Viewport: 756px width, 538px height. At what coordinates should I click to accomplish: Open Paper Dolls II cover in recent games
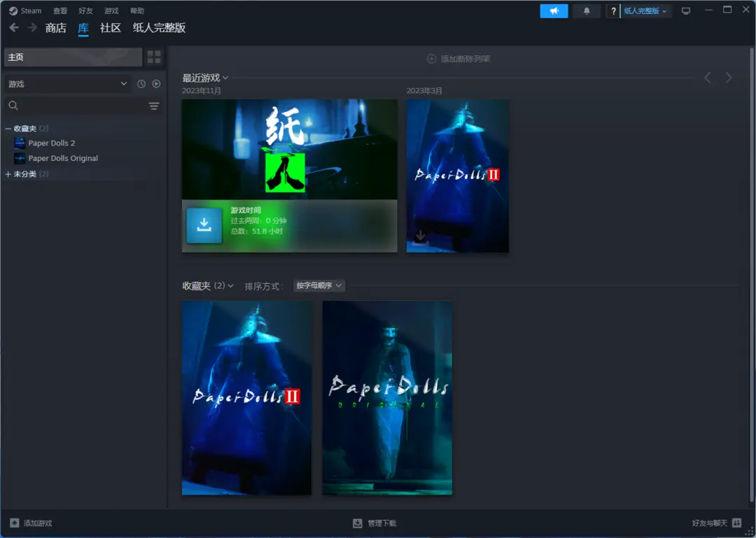tap(458, 176)
